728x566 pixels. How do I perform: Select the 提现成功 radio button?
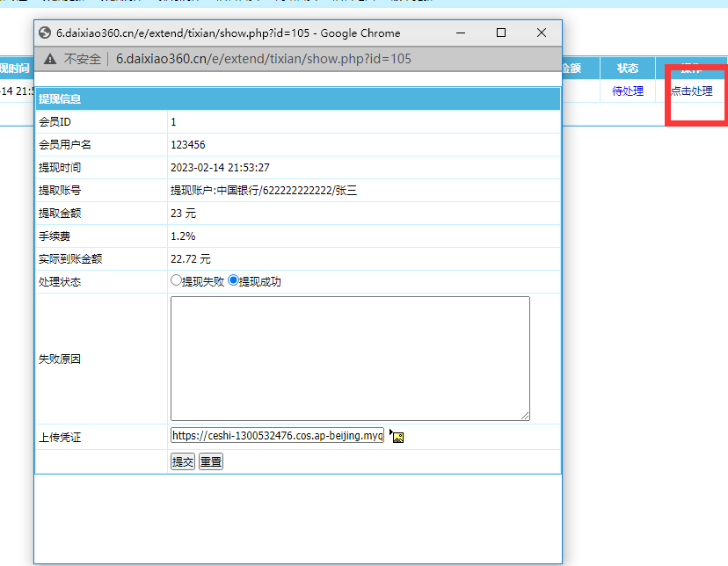click(x=234, y=281)
